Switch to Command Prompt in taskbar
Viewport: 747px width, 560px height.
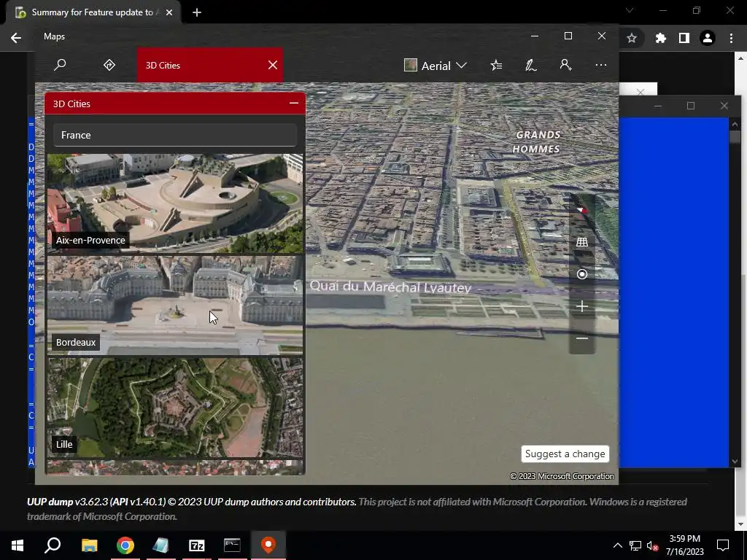232,545
